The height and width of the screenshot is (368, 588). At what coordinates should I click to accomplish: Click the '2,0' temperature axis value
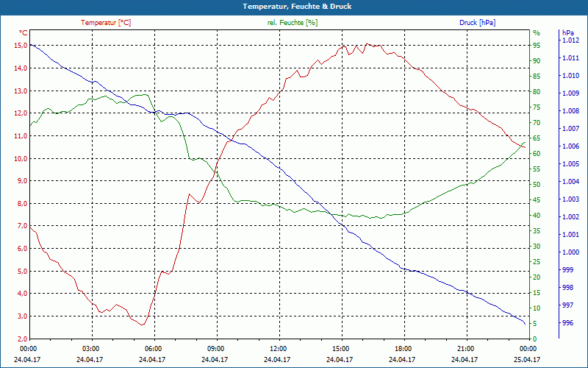(x=22, y=339)
